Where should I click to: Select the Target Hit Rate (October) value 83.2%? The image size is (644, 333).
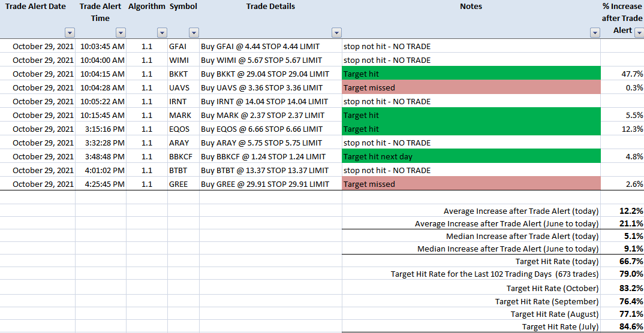(x=631, y=288)
